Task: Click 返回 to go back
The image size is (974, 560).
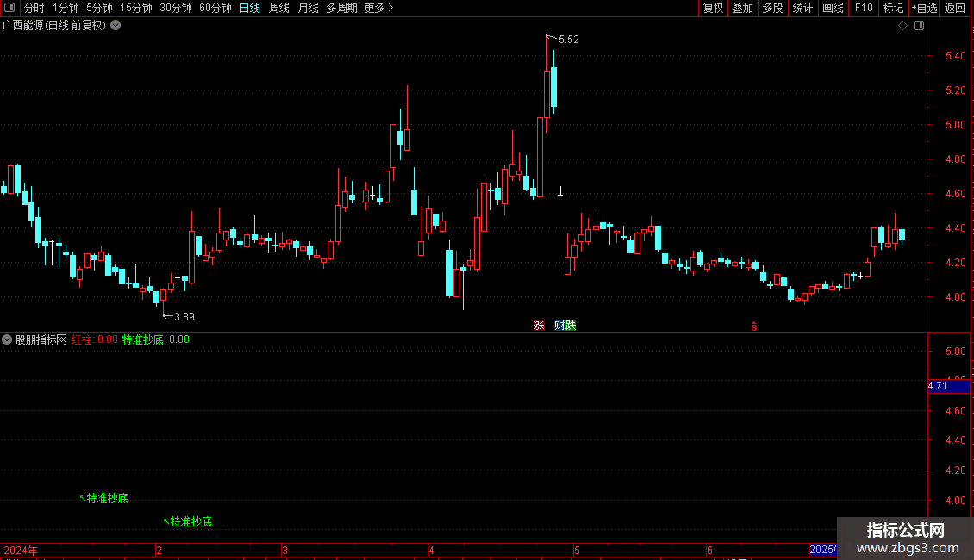Action: point(955,8)
